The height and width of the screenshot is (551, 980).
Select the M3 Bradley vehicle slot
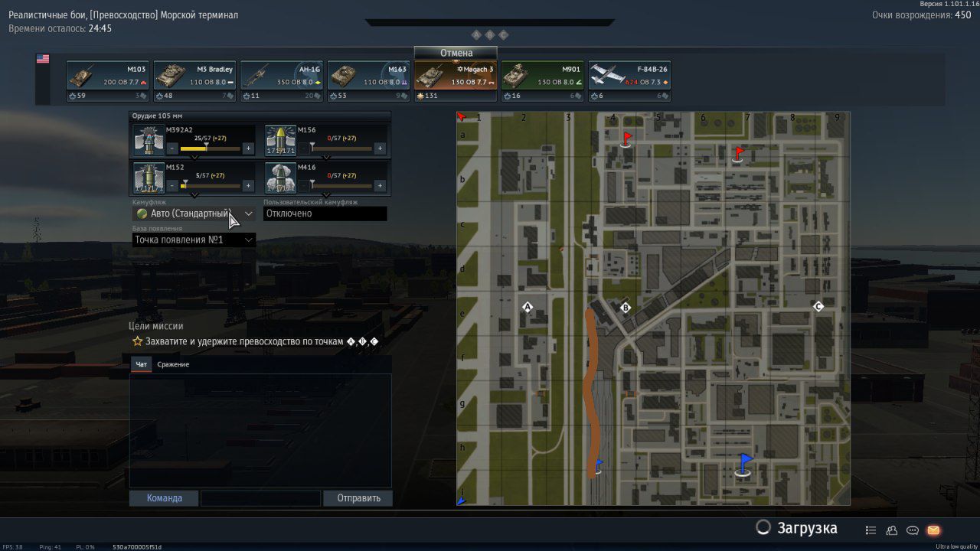point(194,81)
